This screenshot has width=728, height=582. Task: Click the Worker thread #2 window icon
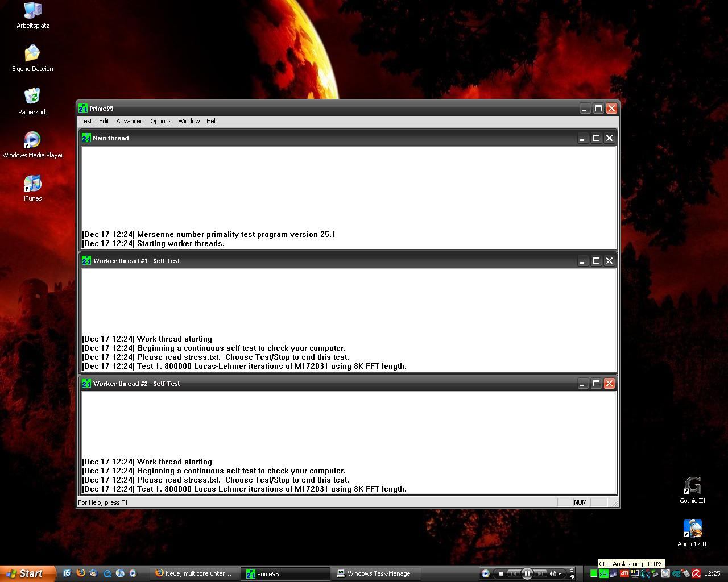86,383
